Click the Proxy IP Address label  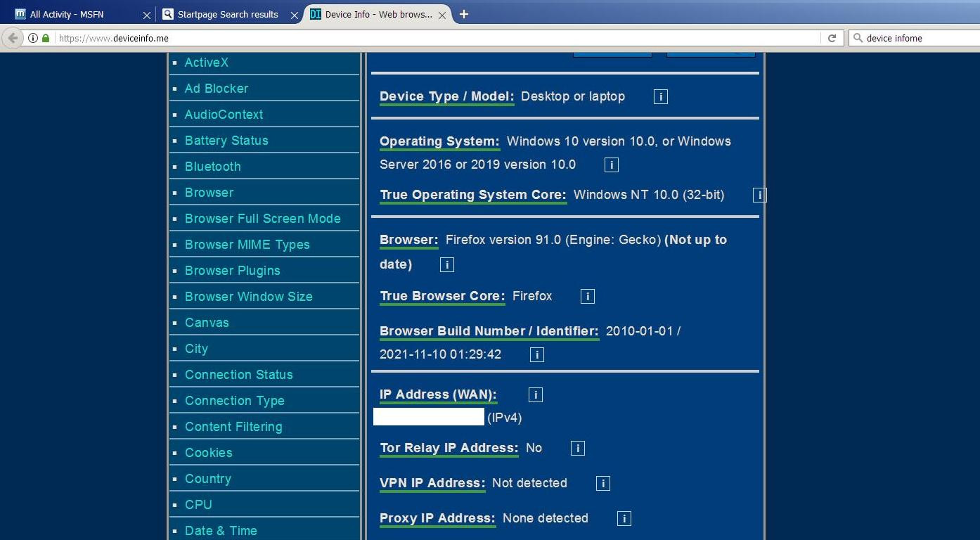click(437, 519)
